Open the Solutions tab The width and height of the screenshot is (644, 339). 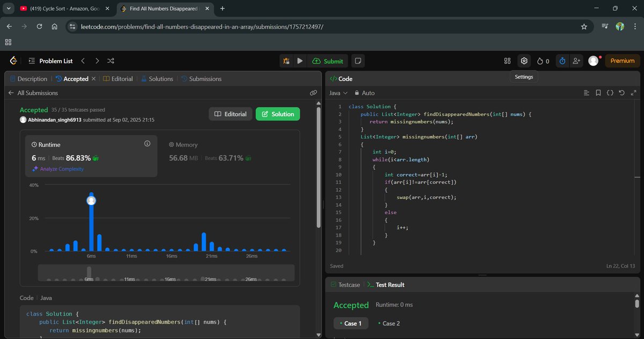pos(157,78)
